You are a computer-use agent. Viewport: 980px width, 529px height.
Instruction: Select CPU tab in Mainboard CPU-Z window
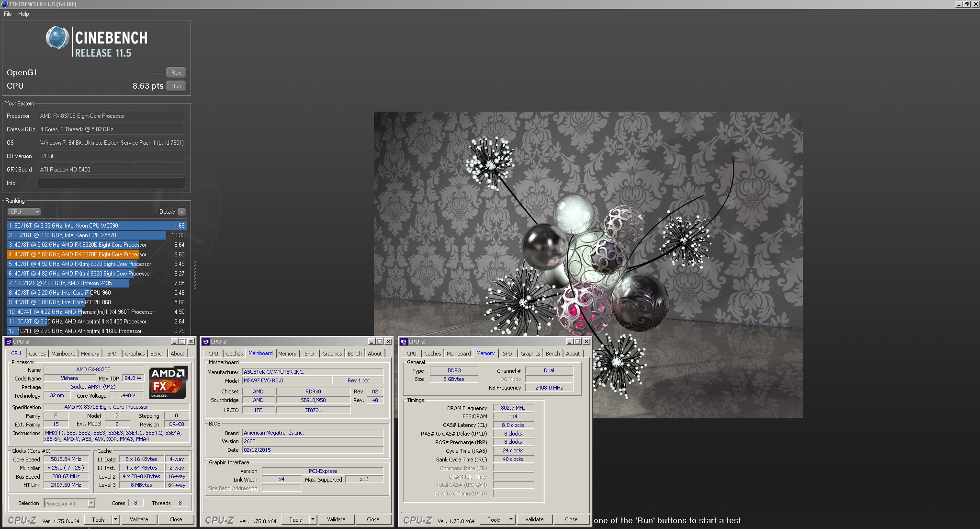click(214, 354)
